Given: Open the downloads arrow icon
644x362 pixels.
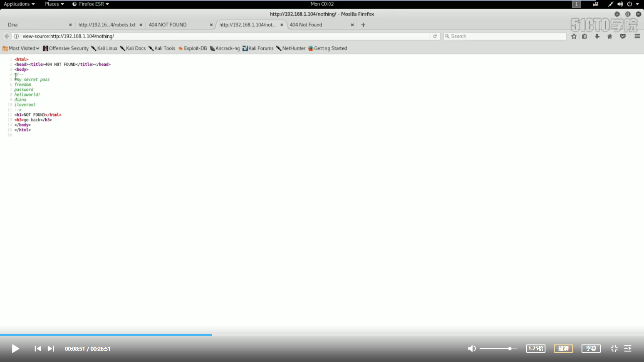Looking at the screenshot, I should point(597,36).
